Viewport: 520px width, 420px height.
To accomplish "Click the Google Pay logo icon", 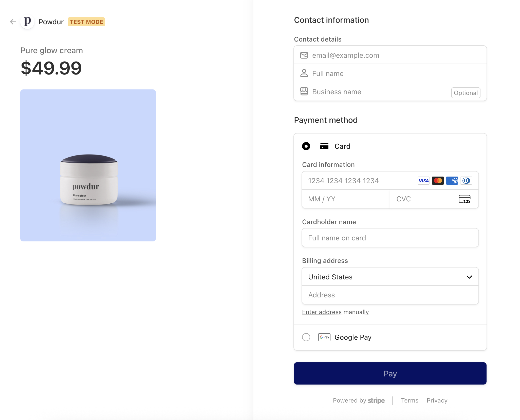I will 324,337.
